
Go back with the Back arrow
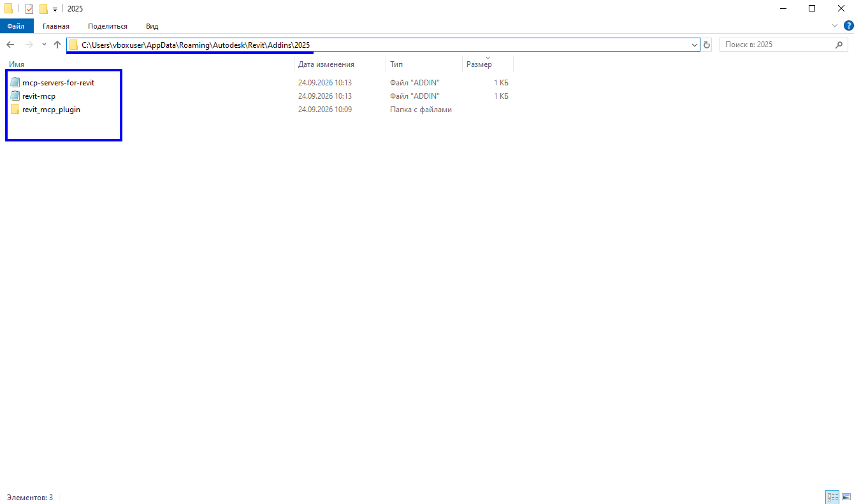point(10,45)
